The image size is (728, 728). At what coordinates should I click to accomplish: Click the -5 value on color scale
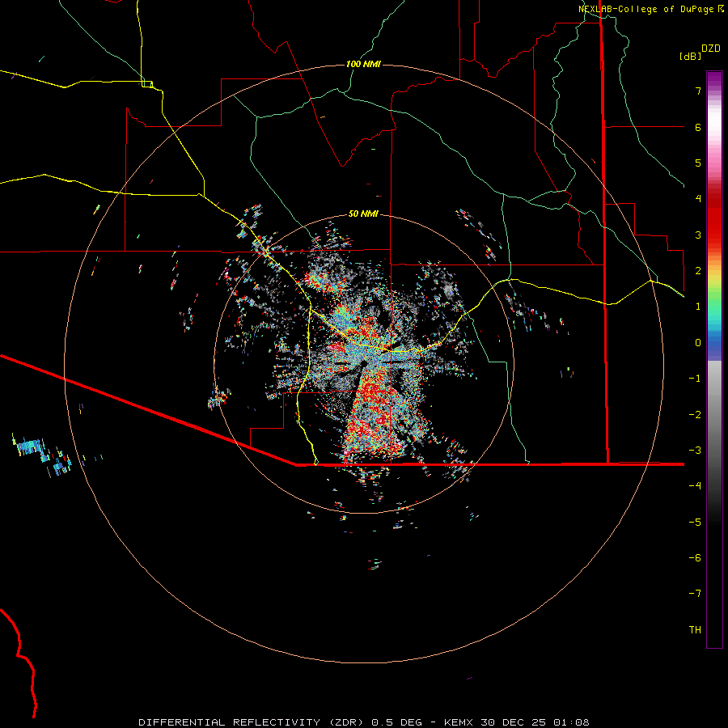tap(695, 523)
